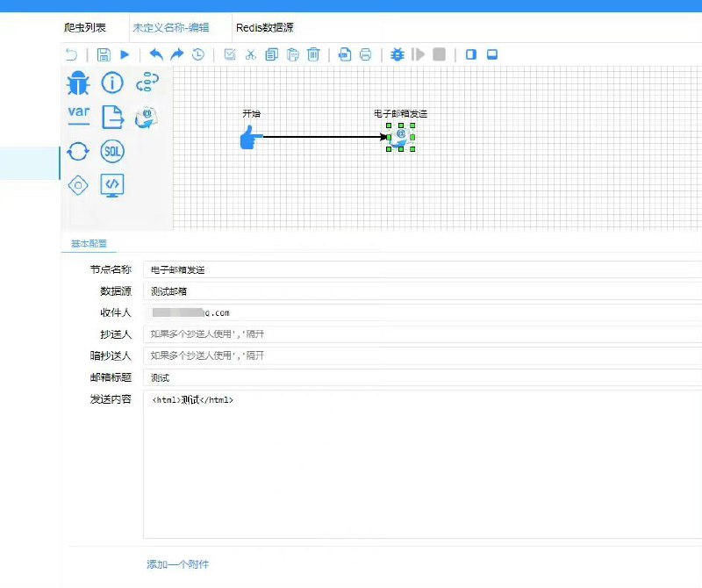The image size is (702, 588).
Task: Pick the code execution monitor node
Action: coord(112,185)
